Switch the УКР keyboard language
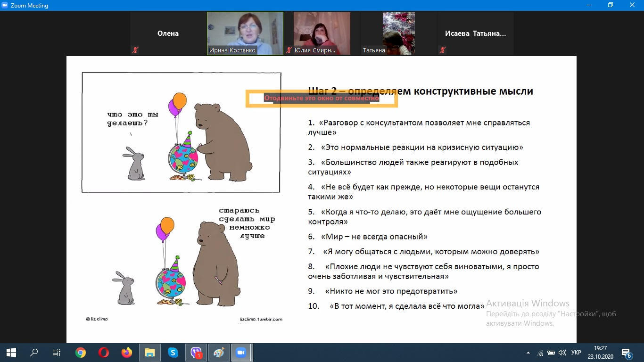The width and height of the screenshot is (644, 362). 576,353
